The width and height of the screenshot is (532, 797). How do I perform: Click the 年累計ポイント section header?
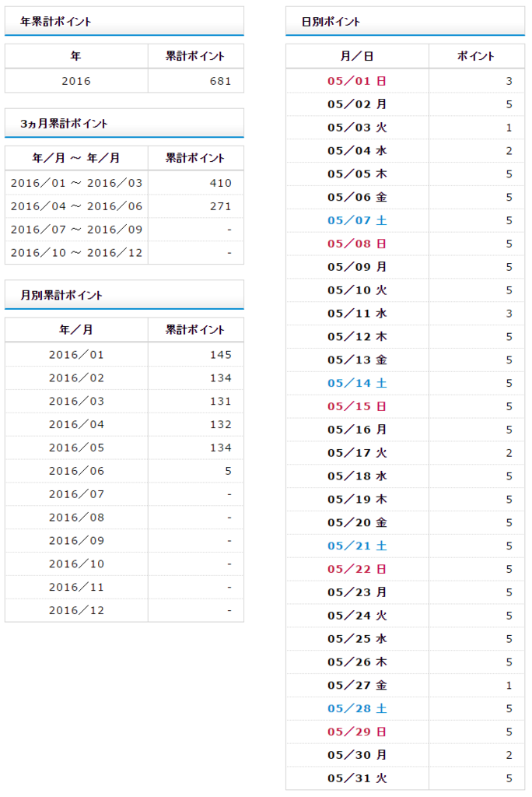pos(124,21)
